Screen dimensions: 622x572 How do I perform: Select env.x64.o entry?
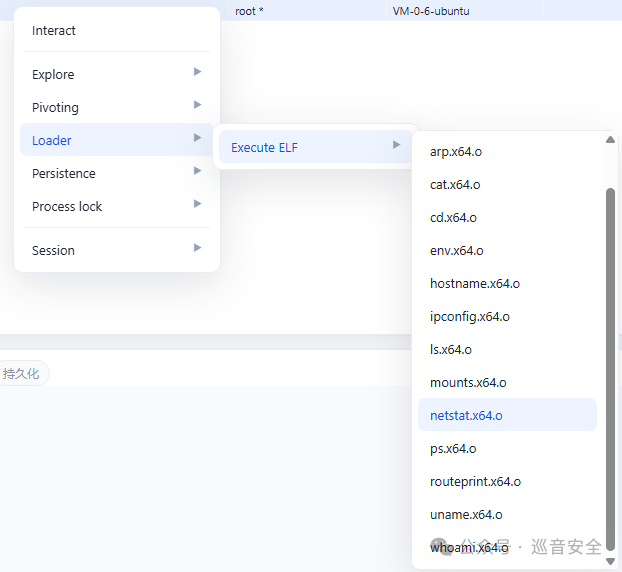point(507,251)
